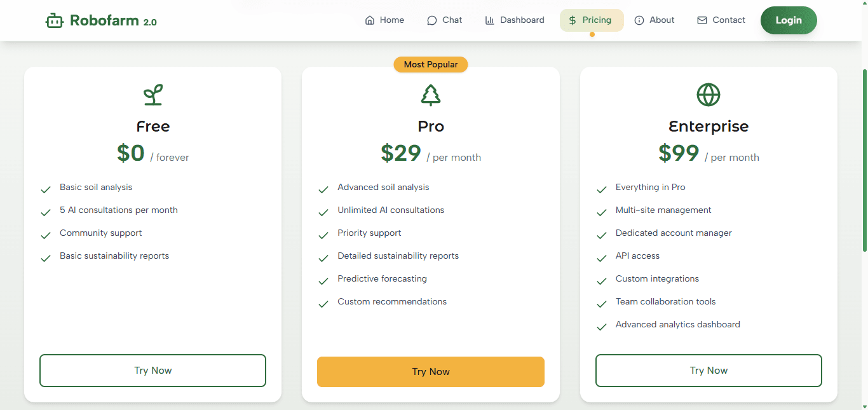Click the info circle icon beside About
The width and height of the screenshot is (868, 410).
[639, 20]
